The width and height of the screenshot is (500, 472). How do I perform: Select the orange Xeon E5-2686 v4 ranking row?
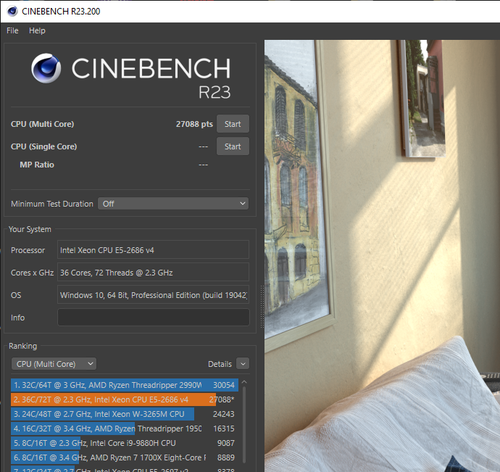click(x=124, y=399)
